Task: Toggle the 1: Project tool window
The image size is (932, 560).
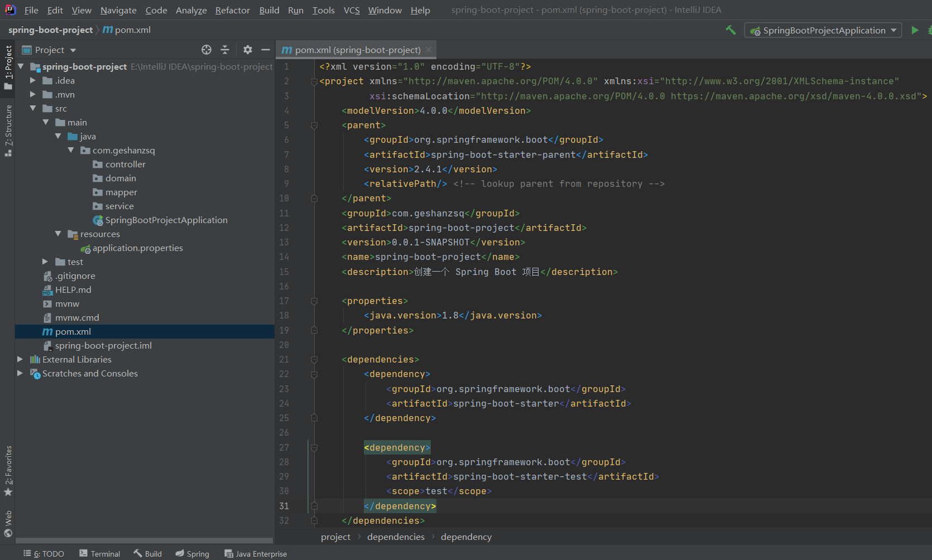Action: (x=8, y=67)
